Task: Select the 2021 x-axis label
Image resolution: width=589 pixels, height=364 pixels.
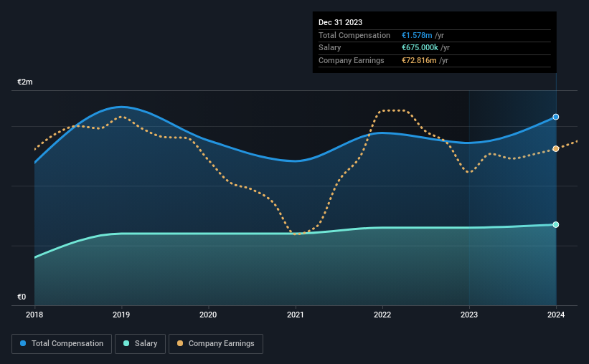Action: pos(296,315)
